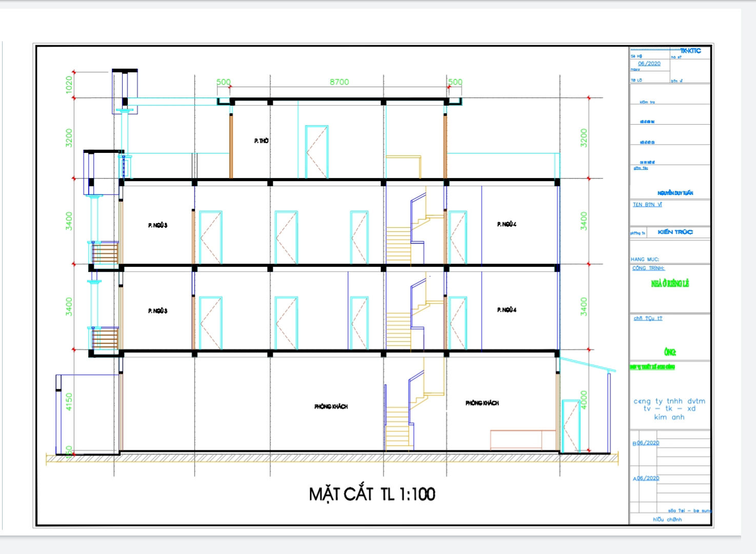Click the NGUYỄN DUY TUẤN signature name
Image resolution: width=756 pixels, height=554 pixels.
675,194
